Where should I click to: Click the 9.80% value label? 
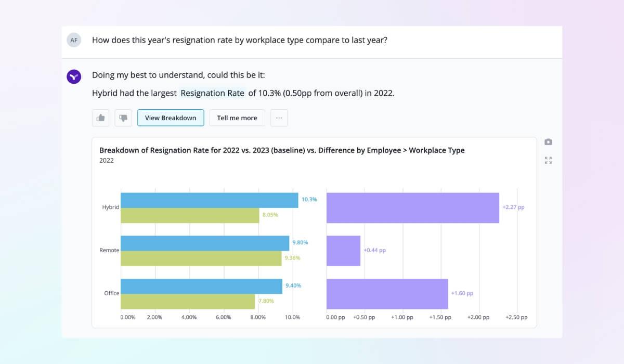point(300,242)
